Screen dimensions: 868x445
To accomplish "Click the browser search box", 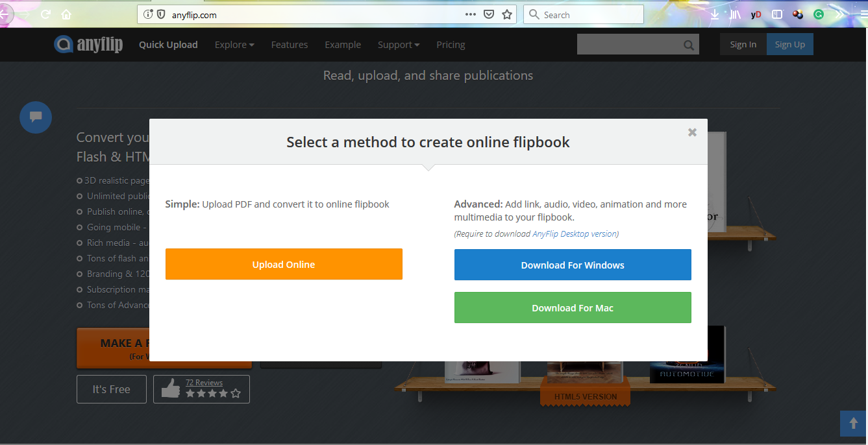I will point(584,14).
